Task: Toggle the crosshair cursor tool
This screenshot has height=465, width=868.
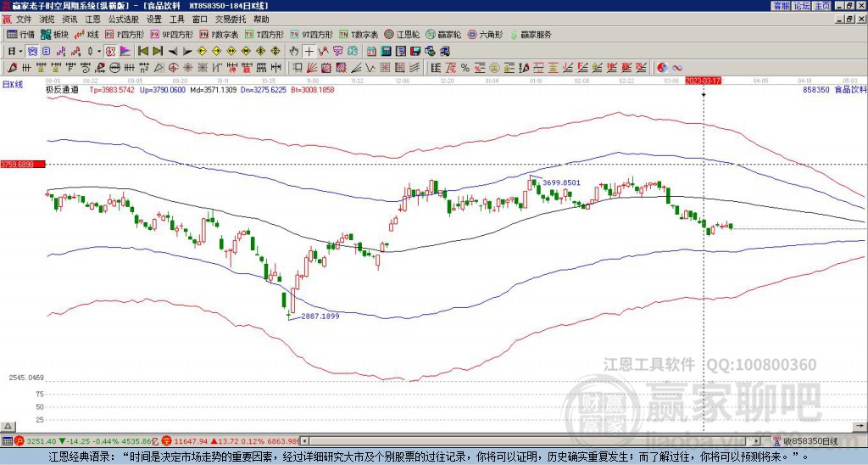Action: [309, 52]
